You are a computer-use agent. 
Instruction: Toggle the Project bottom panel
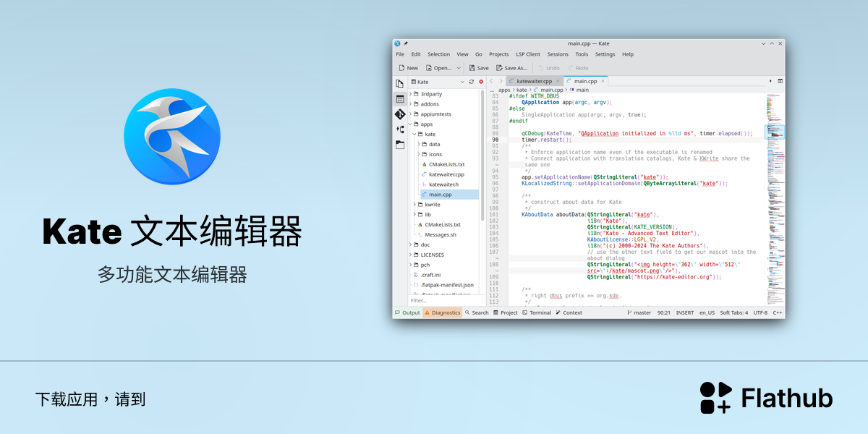[506, 312]
